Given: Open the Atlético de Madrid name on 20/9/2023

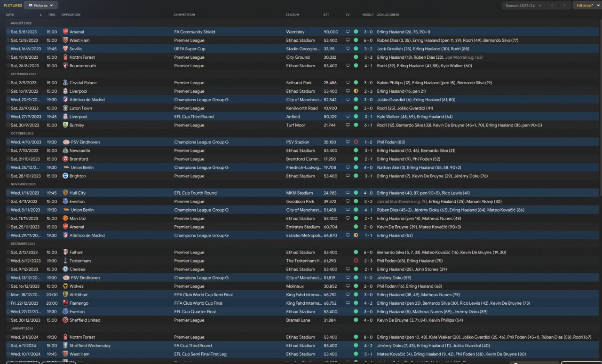Looking at the screenshot, I should coord(87,100).
